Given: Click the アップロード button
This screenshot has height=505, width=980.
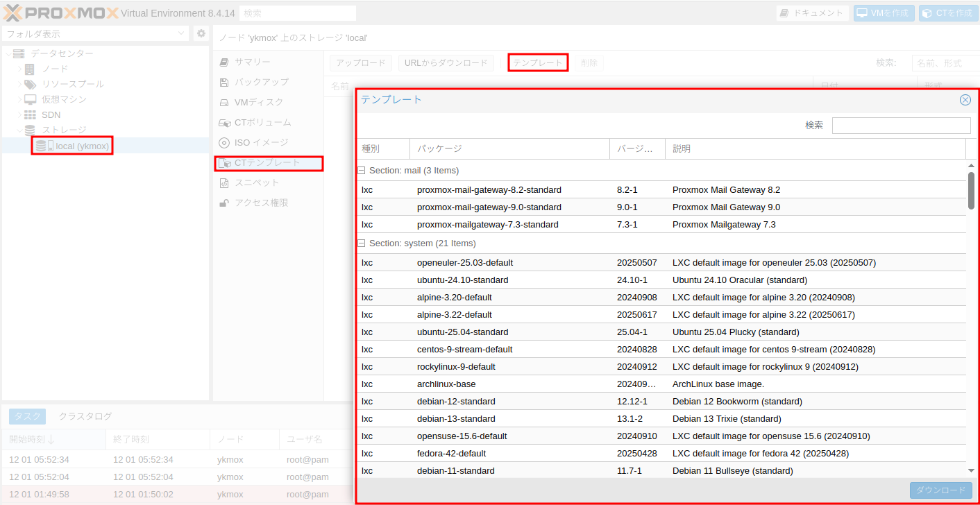Looking at the screenshot, I should tap(361, 62).
